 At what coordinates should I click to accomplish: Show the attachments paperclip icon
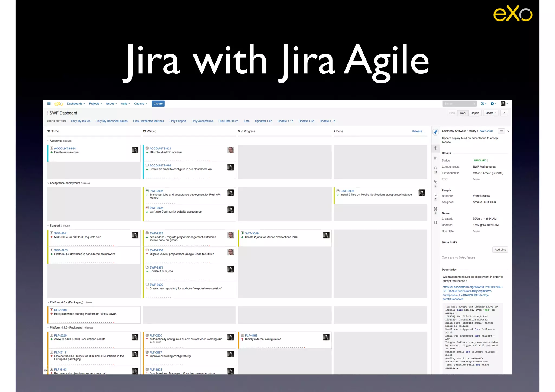click(x=435, y=182)
